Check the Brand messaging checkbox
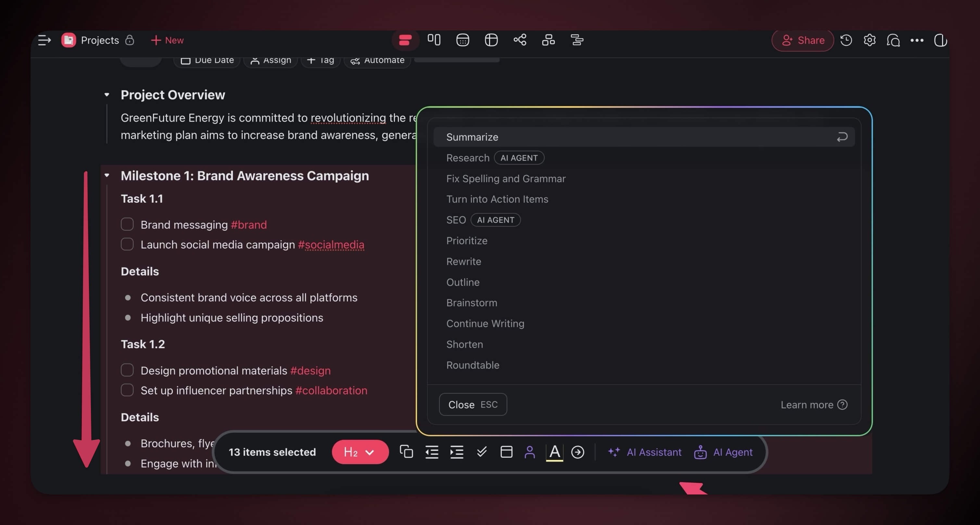The width and height of the screenshot is (980, 525). tap(127, 224)
